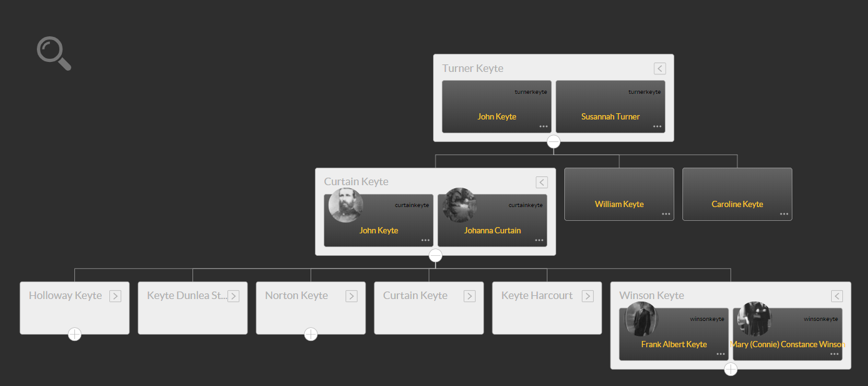Open the ellipsis menu on Frank Albert Keyte's card
The height and width of the screenshot is (386, 868).
point(720,354)
